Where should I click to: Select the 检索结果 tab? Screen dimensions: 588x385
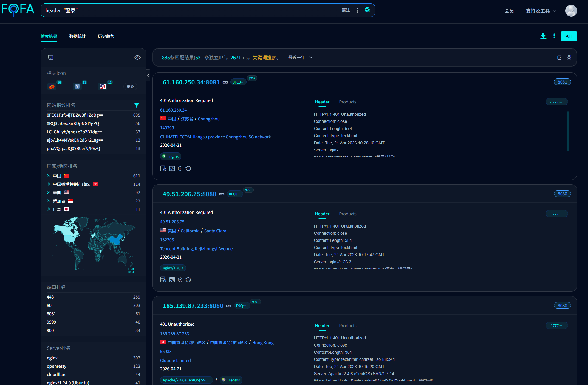[x=49, y=36]
